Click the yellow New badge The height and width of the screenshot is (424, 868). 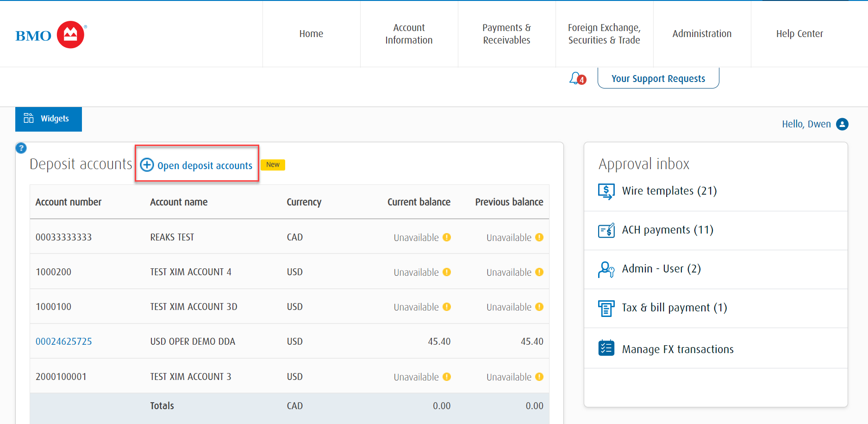(x=273, y=165)
